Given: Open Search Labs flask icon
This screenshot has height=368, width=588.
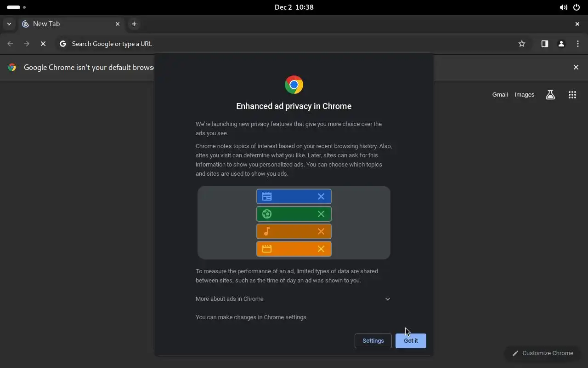Looking at the screenshot, I should click(x=550, y=95).
